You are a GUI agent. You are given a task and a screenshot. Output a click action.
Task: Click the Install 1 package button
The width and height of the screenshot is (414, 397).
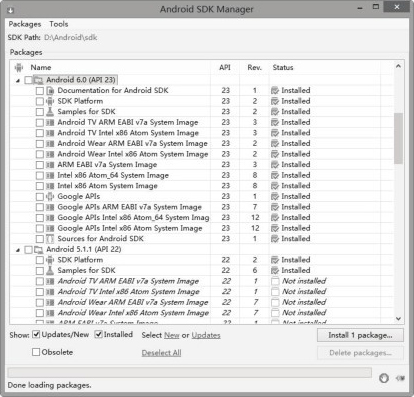[x=360, y=335]
